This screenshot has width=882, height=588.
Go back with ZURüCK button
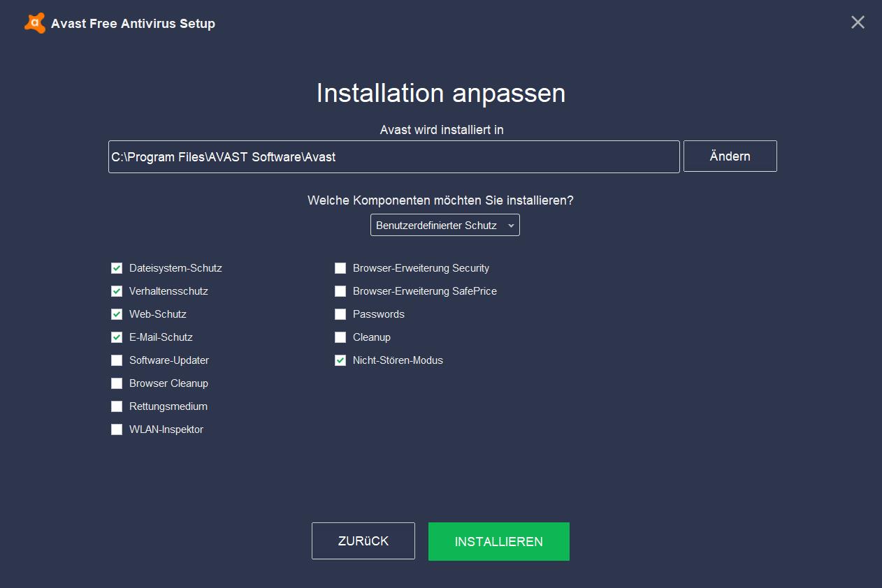[363, 541]
